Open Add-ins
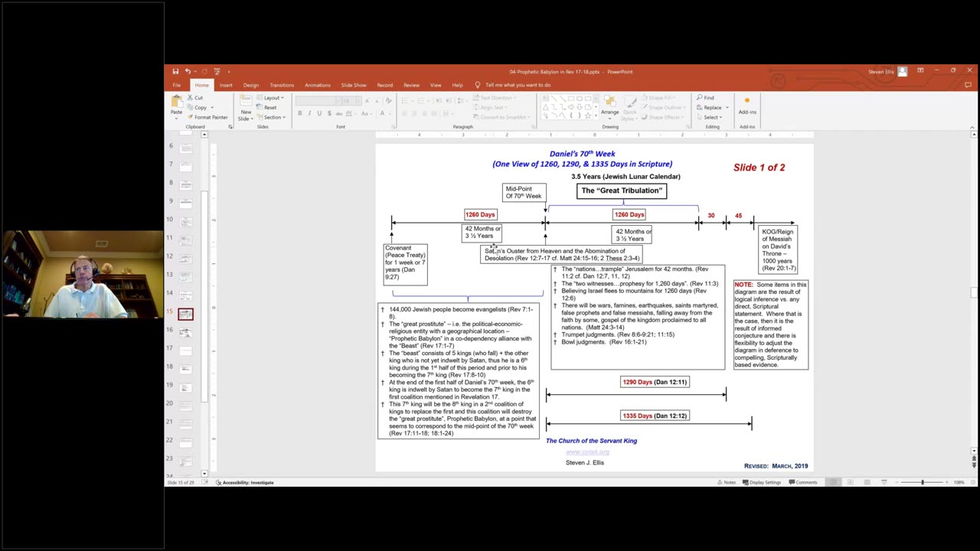This screenshot has height=551, width=980. click(747, 106)
